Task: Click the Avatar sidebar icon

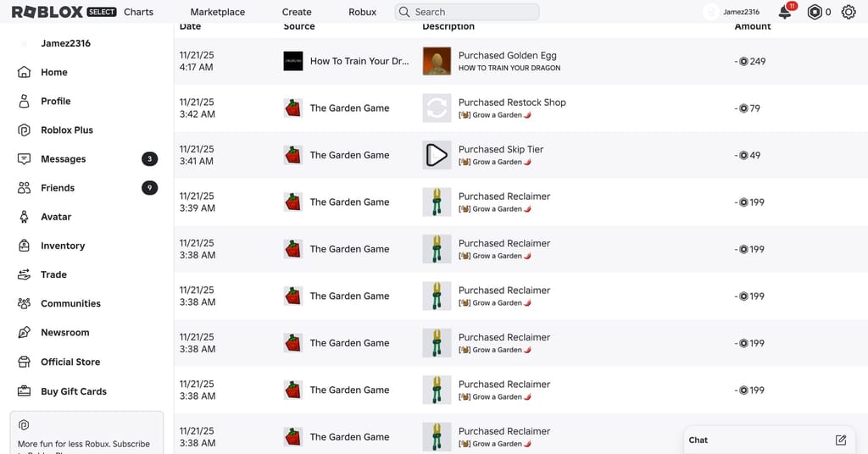Action: click(24, 217)
